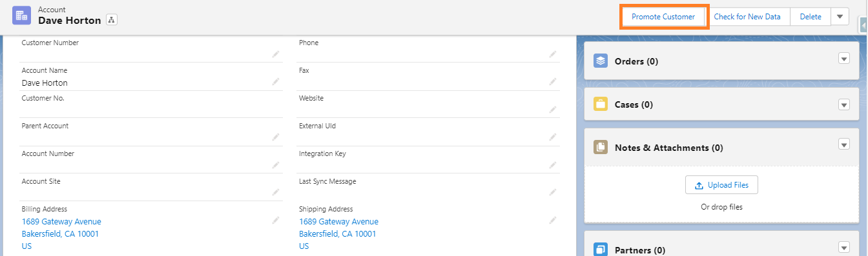The width and height of the screenshot is (868, 256).
Task: Open more actions dropdown next to Delete
Action: click(840, 17)
